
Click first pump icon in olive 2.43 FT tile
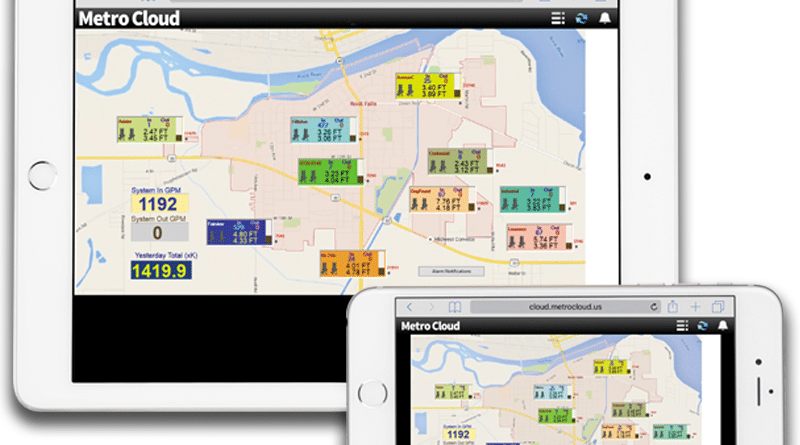[x=433, y=166]
